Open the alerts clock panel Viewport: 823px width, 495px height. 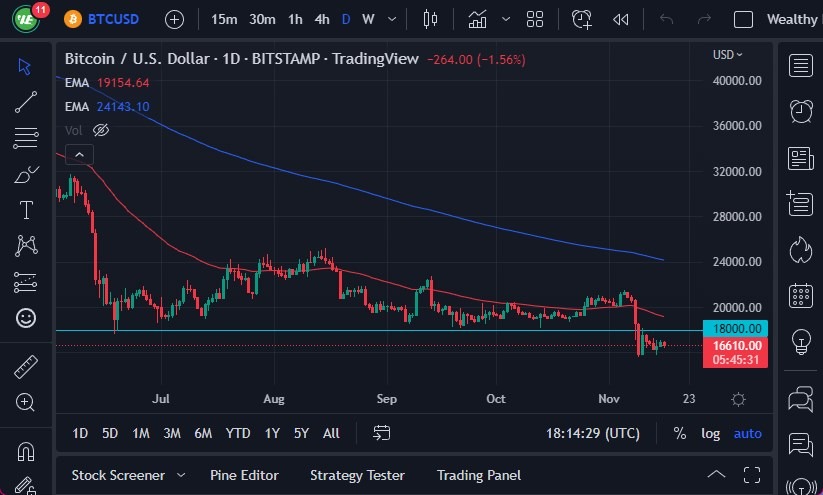pyautogui.click(x=800, y=111)
